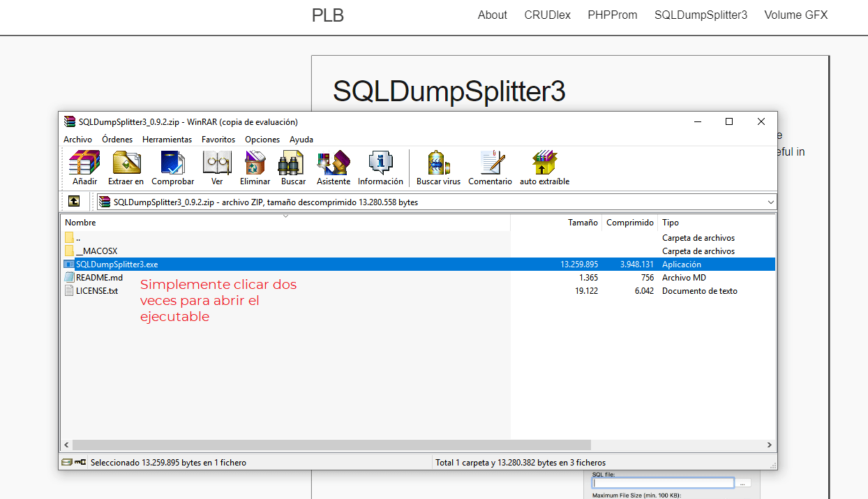The width and height of the screenshot is (868, 499).
Task: Click the Extraer en toolbar icon
Action: [x=126, y=163]
